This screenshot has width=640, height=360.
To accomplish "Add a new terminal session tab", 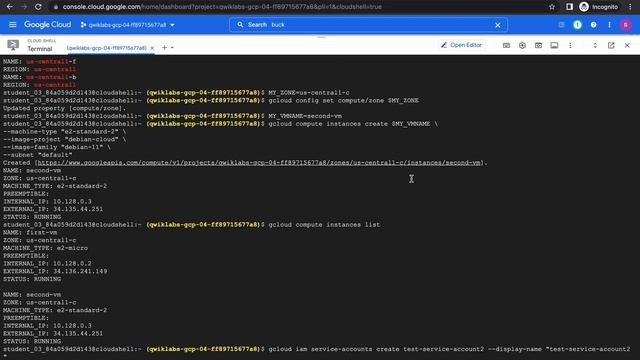I will click(x=164, y=48).
